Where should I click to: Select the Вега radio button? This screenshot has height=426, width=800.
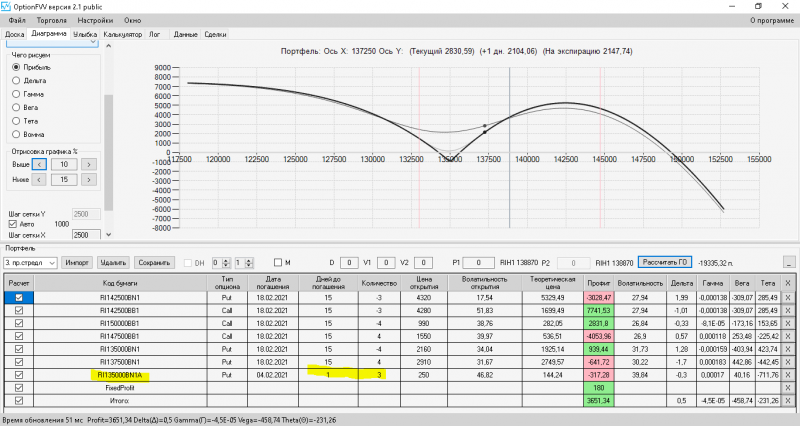16,108
